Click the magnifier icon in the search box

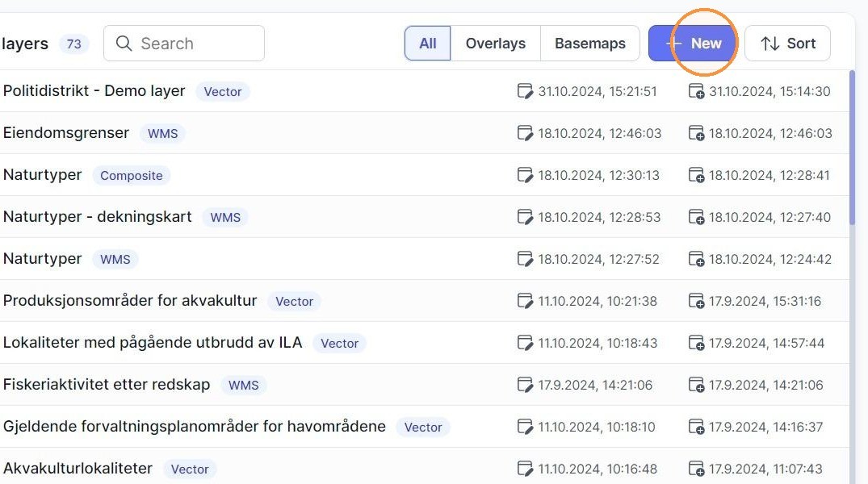[x=124, y=43]
